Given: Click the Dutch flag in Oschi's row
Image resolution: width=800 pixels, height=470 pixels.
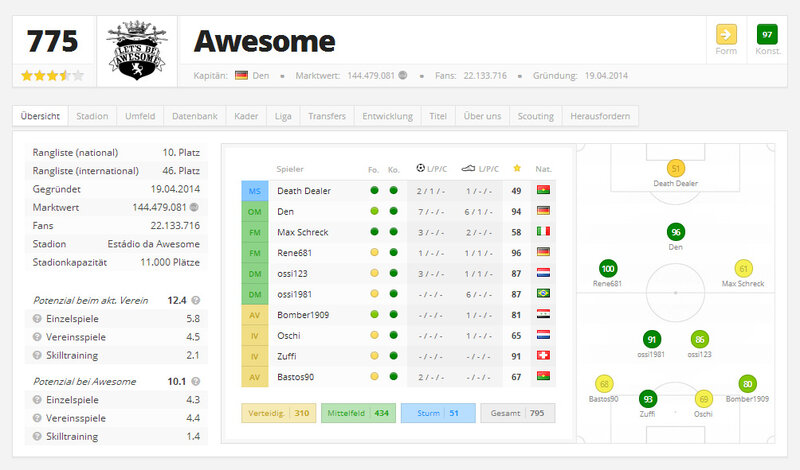Looking at the screenshot, I should tap(543, 335).
